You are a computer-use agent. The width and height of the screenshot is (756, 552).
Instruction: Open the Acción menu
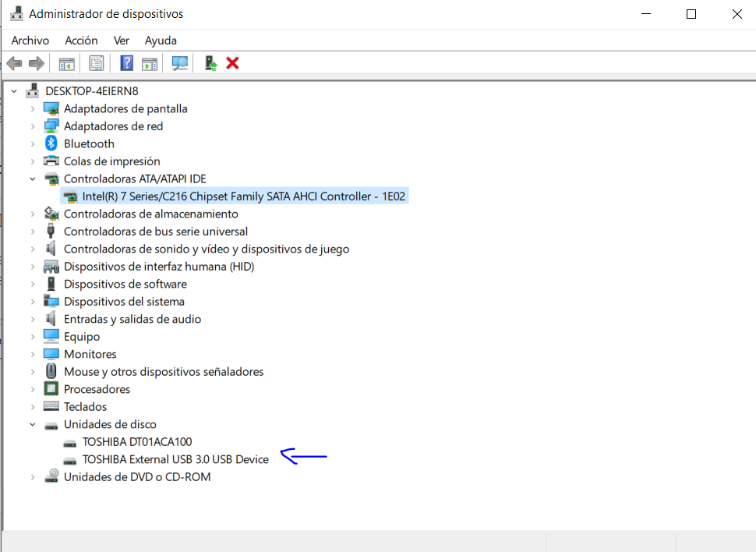pyautogui.click(x=81, y=41)
